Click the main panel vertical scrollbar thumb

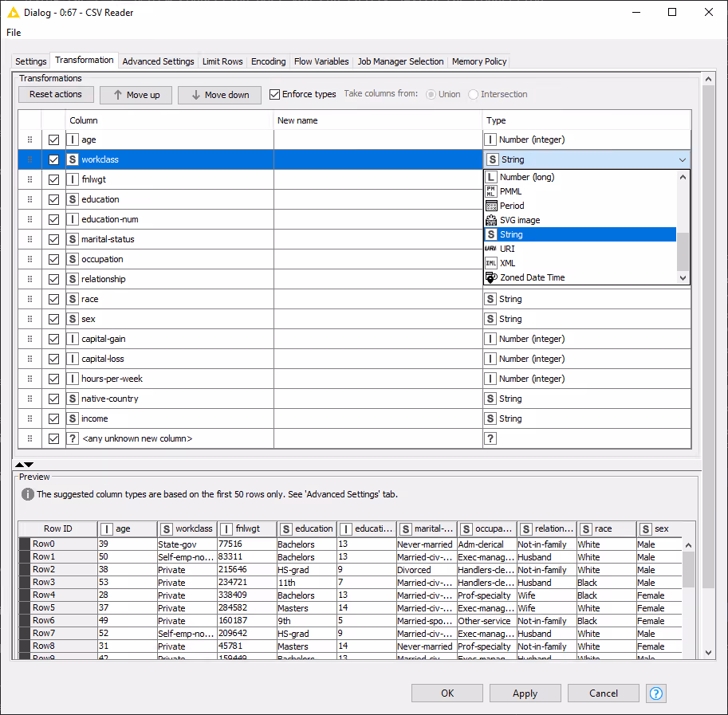[708, 336]
